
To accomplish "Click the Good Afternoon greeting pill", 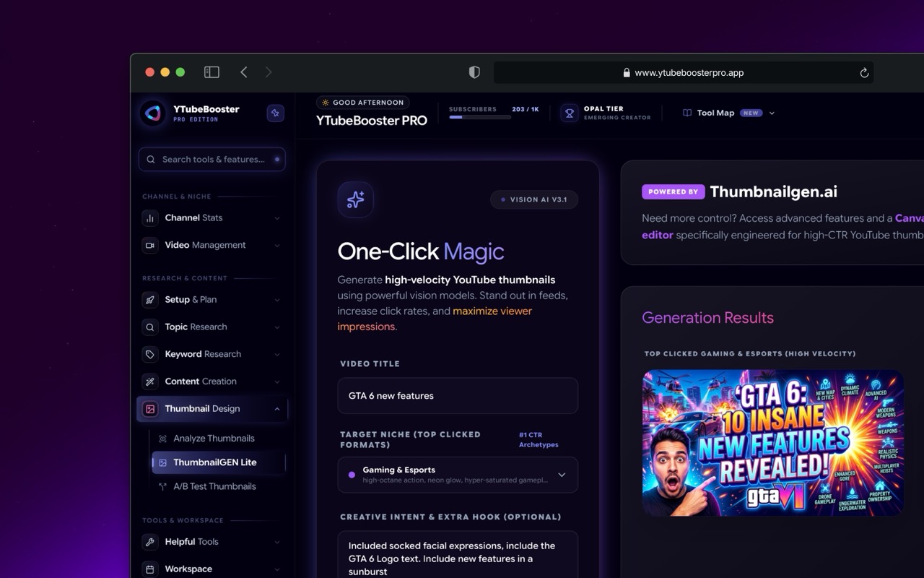I will [363, 103].
